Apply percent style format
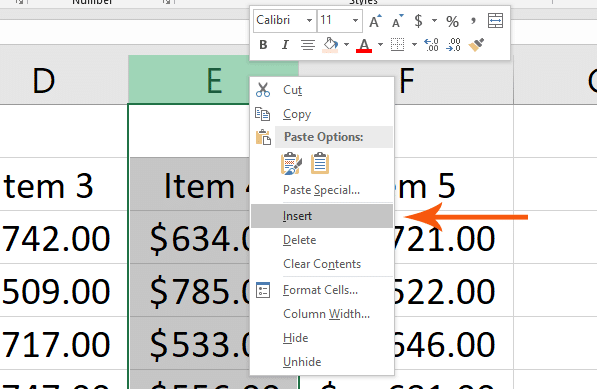The height and width of the screenshot is (389, 597). tap(452, 21)
